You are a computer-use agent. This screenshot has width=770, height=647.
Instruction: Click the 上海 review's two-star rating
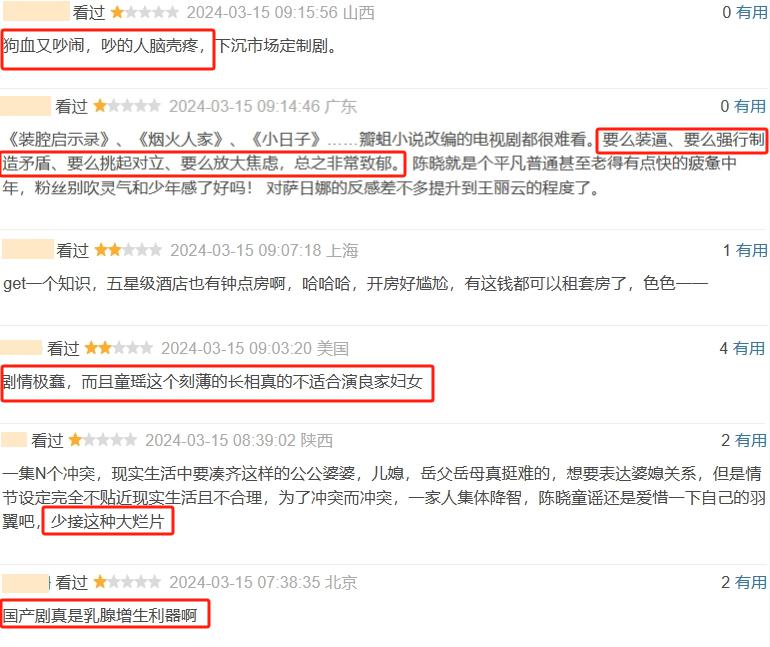click(x=128, y=250)
